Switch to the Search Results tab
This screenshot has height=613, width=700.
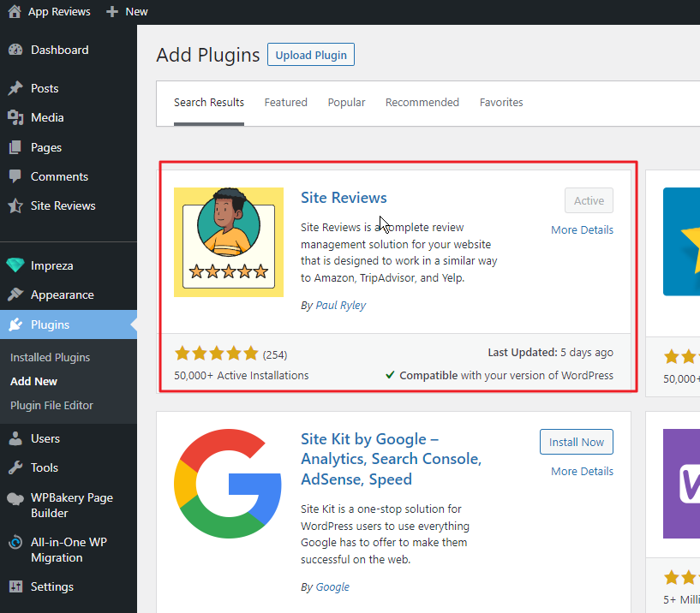[209, 103]
